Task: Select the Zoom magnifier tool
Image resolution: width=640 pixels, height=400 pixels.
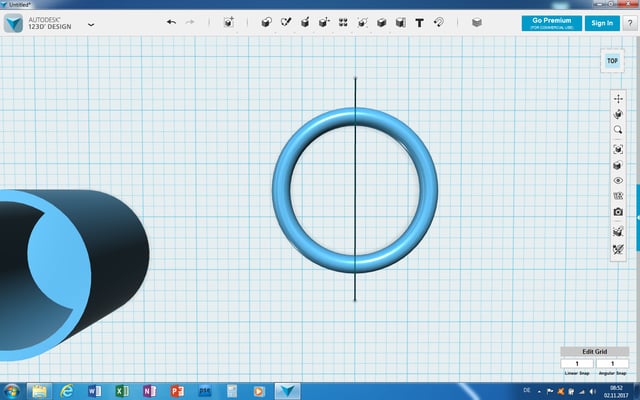Action: click(x=618, y=130)
